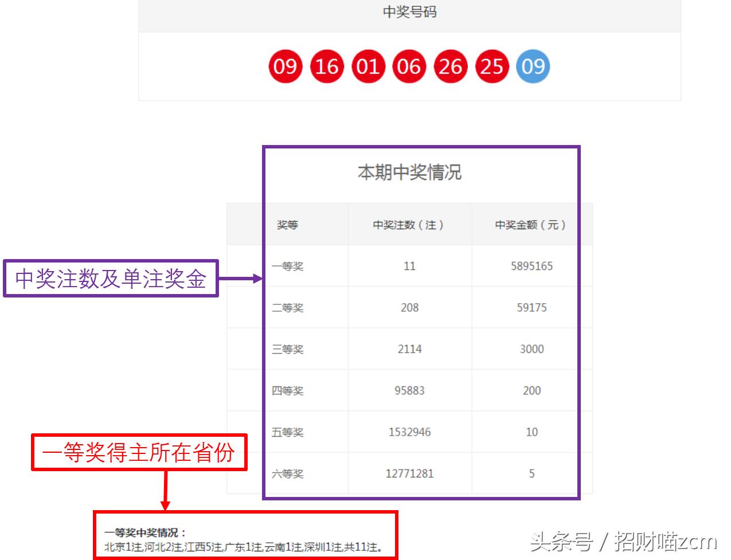Click the blue ball numbered 09

click(533, 66)
